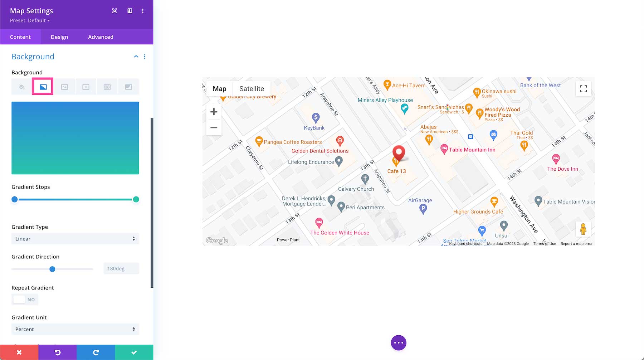Toggle the Repeat Gradient switch
The width and height of the screenshot is (644, 360).
[x=25, y=300]
